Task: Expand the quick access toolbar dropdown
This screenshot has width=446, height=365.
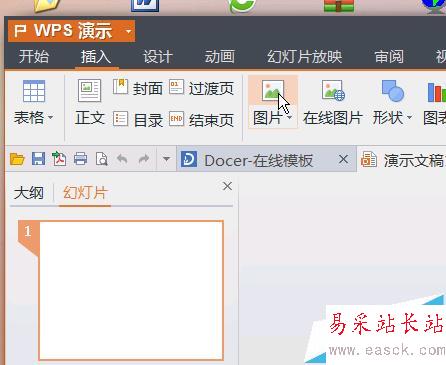Action: coord(166,159)
